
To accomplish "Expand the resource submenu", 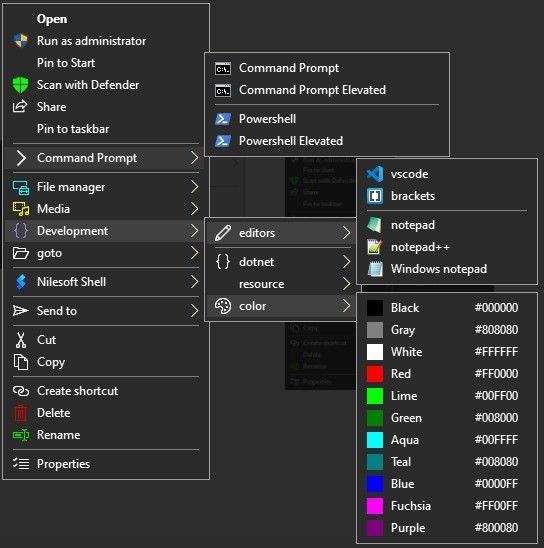I will click(x=281, y=284).
